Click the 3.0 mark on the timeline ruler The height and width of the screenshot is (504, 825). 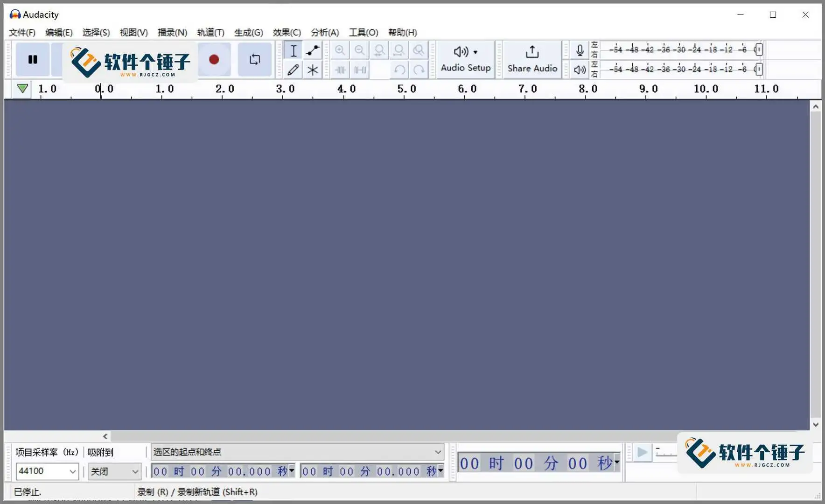(285, 89)
